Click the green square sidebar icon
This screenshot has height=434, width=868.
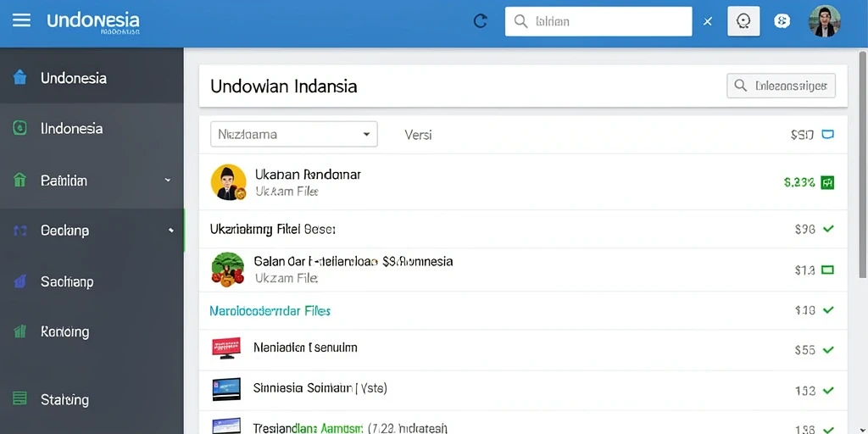(19, 129)
